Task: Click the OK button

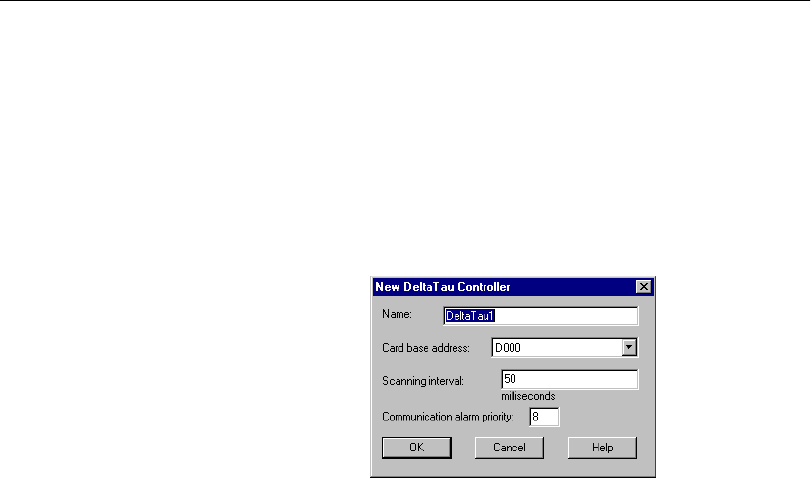Action: pos(417,447)
